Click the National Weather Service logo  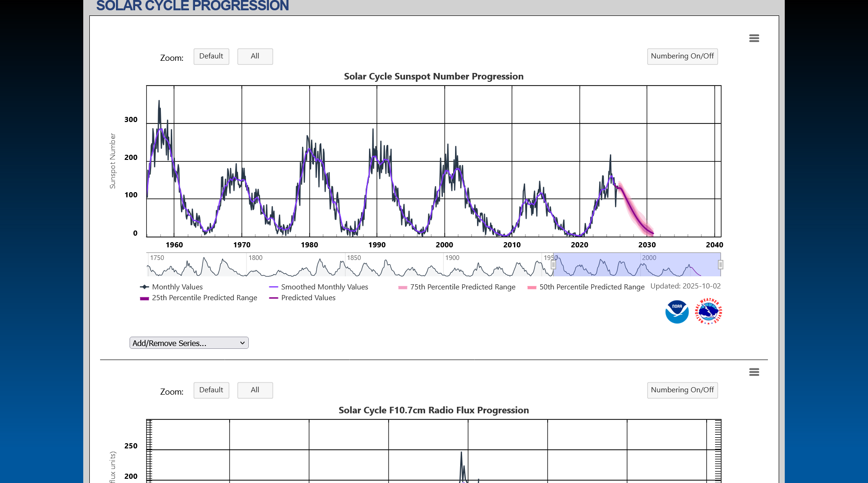(x=708, y=311)
